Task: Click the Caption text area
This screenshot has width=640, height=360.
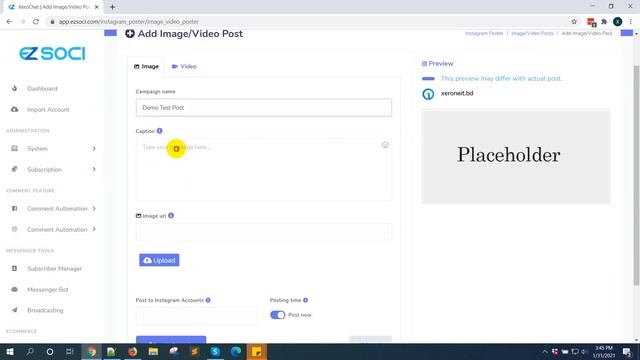Action: pos(264,169)
